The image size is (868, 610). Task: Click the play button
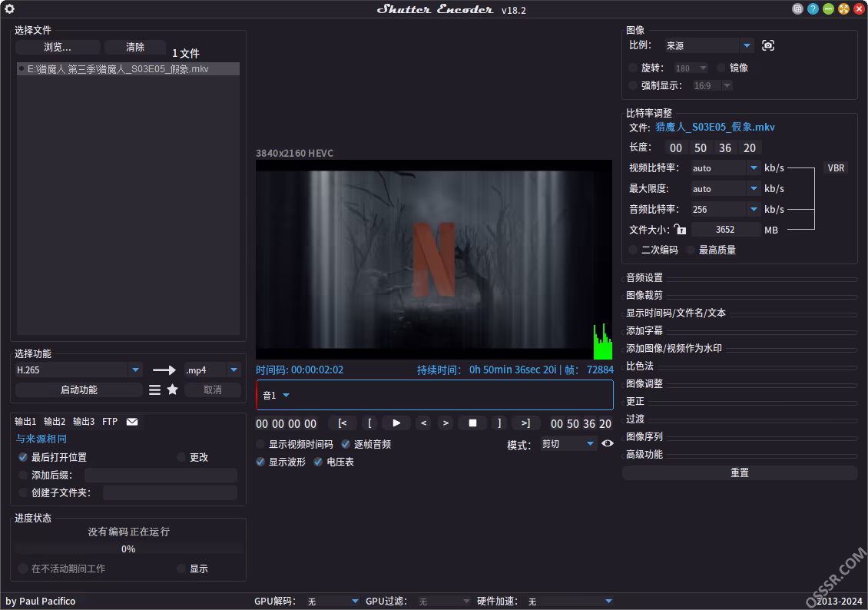[396, 423]
